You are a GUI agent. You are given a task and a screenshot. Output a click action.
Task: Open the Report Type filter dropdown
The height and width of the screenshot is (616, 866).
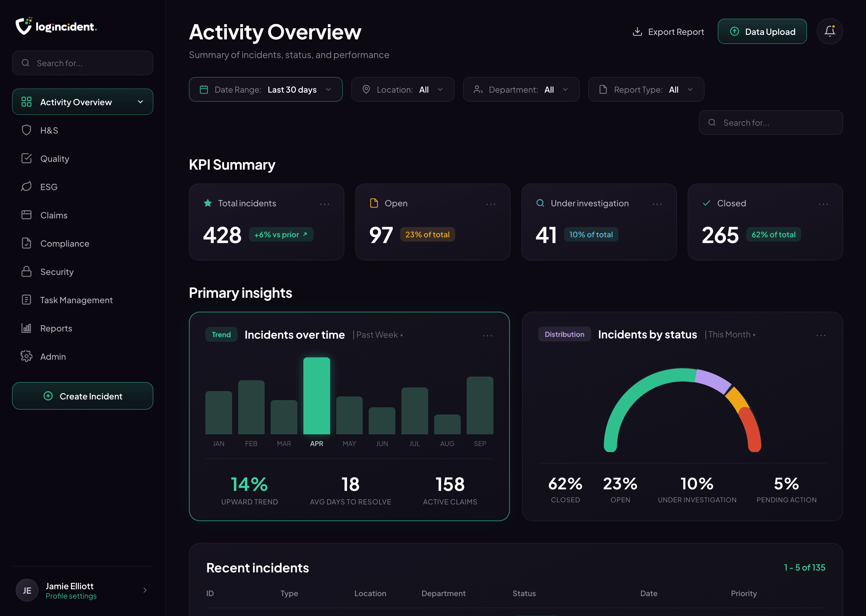(x=646, y=90)
